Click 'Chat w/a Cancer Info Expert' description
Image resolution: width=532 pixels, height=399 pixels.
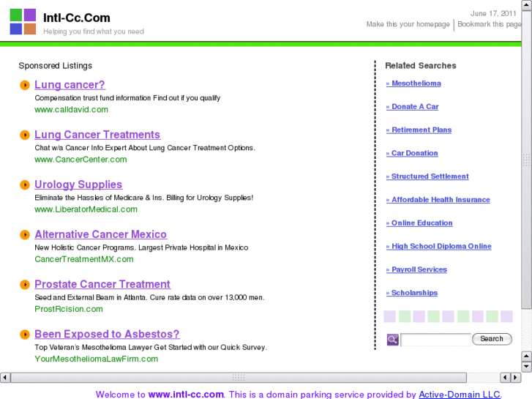pos(145,148)
